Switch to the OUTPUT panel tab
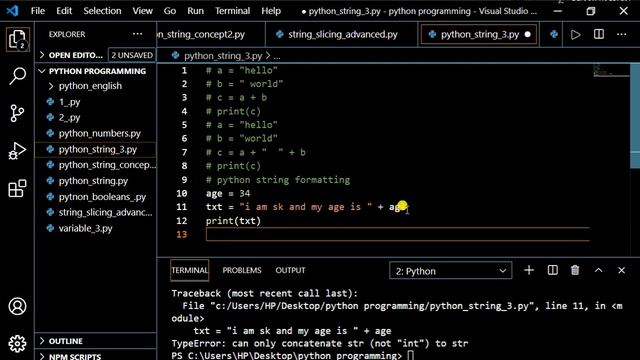 290,270
